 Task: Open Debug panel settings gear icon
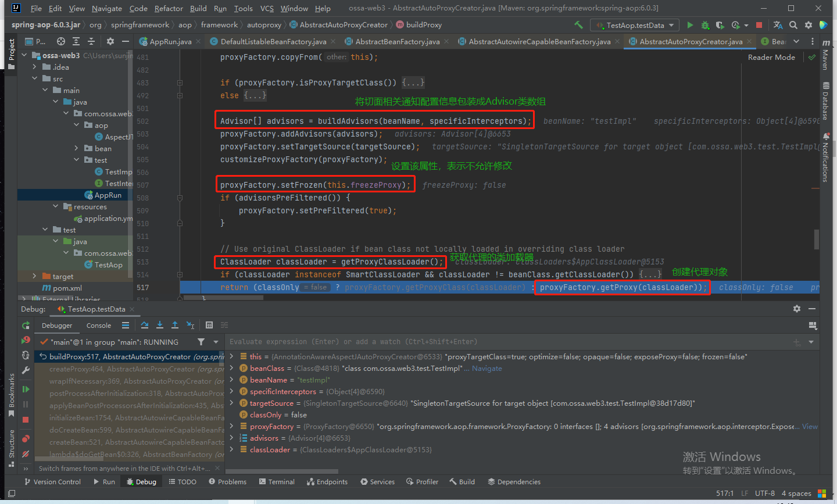797,309
